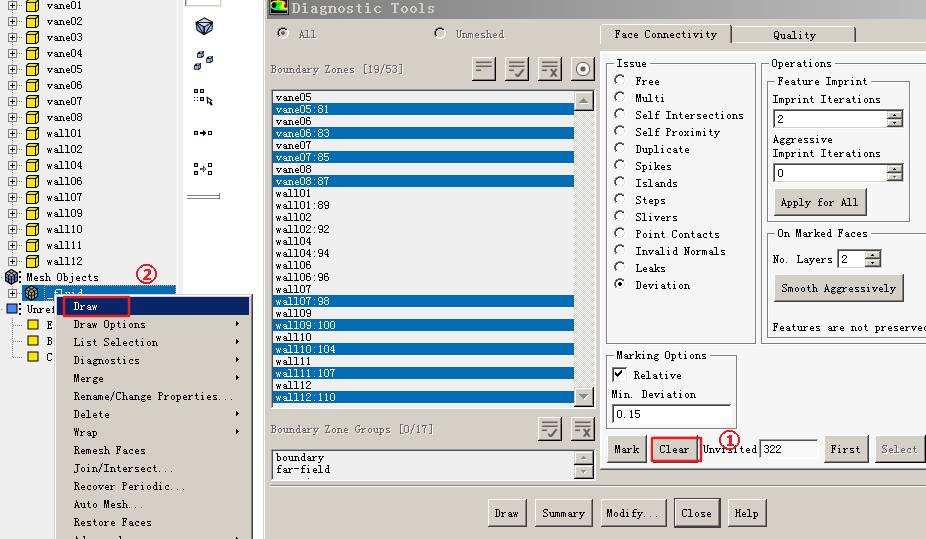Viewport: 926px width, 539px height.
Task: Select the All radio button
Action: 283,33
